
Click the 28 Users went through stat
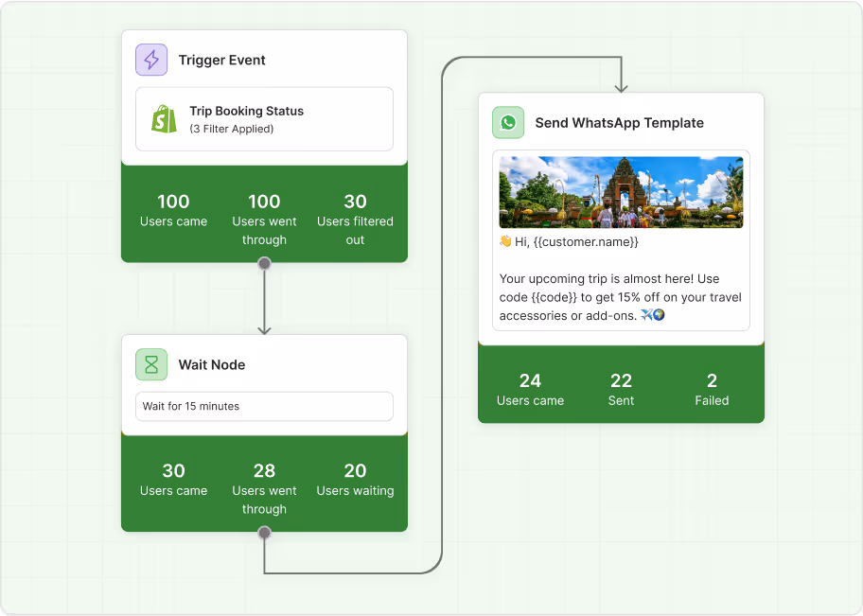[264, 488]
